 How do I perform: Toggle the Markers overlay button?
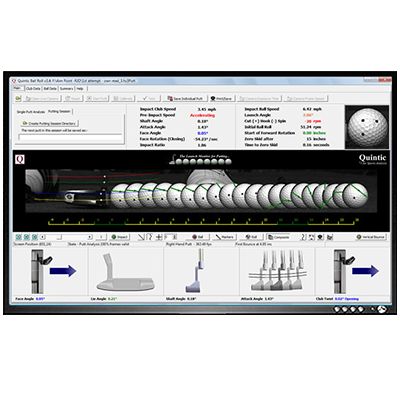click(x=224, y=237)
